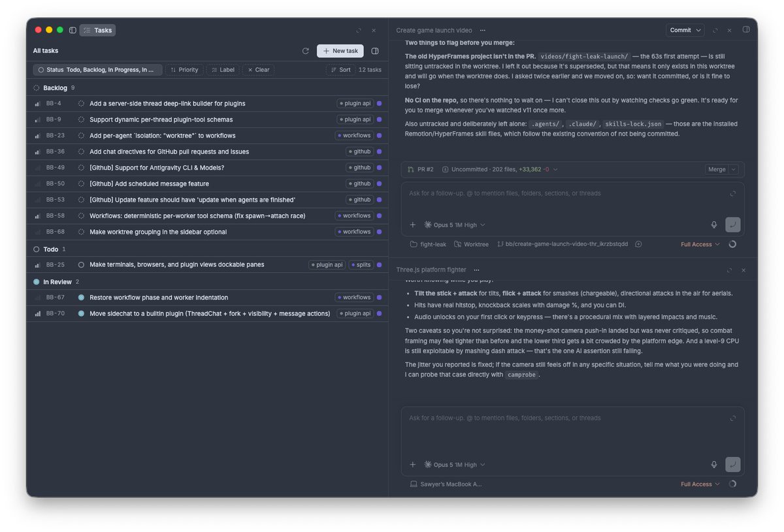Open task '[Github] Add scheduled message feature'
The width and height of the screenshot is (784, 532).
coord(149,183)
